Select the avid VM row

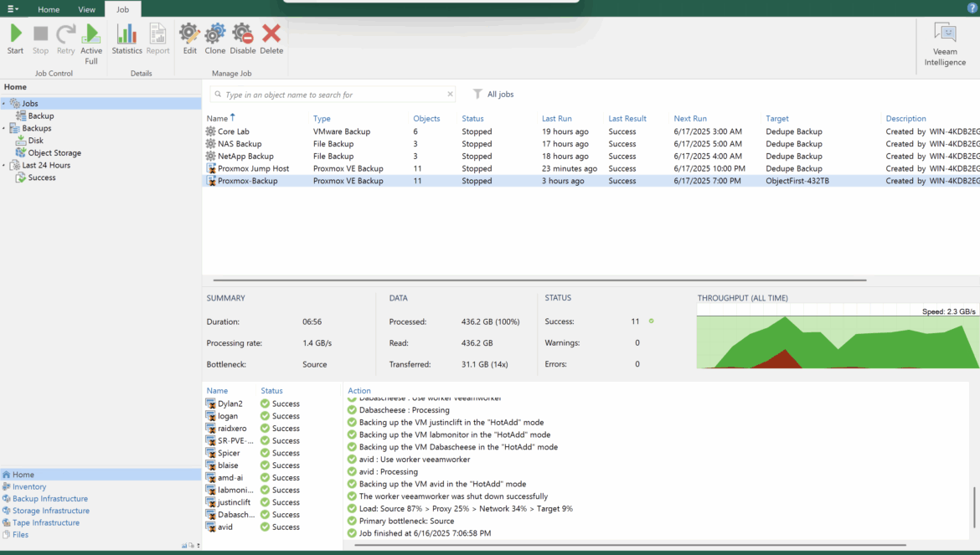point(272,527)
